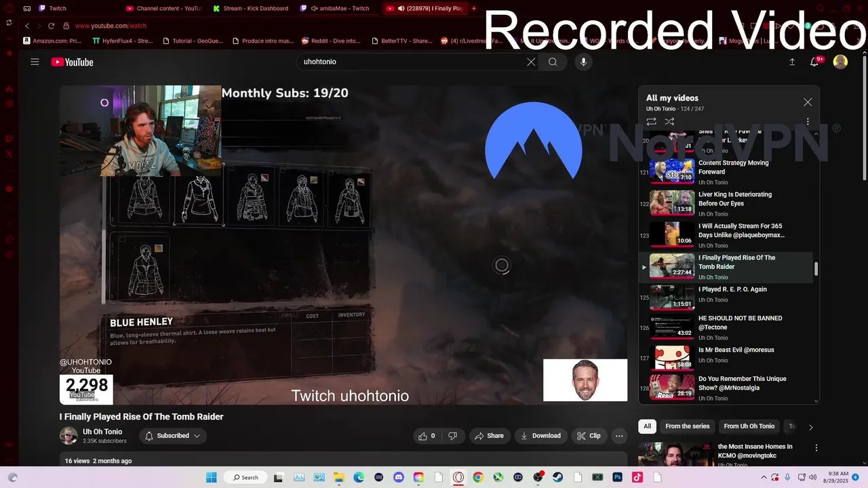
Task: Click the search magnifier button
Action: coord(553,62)
